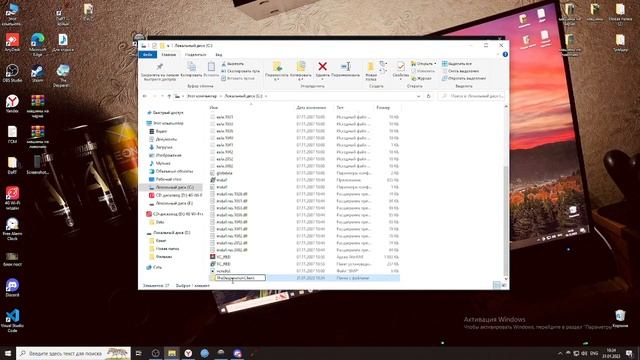Screen dimensions: 640x360
Task: Open the Quick Access Toolbar customize dropdown
Action: (x=168, y=46)
